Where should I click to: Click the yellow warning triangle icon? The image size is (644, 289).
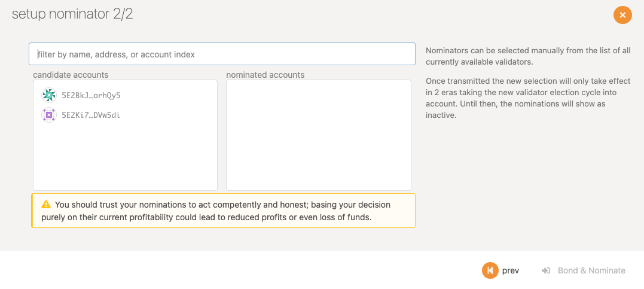point(46,204)
